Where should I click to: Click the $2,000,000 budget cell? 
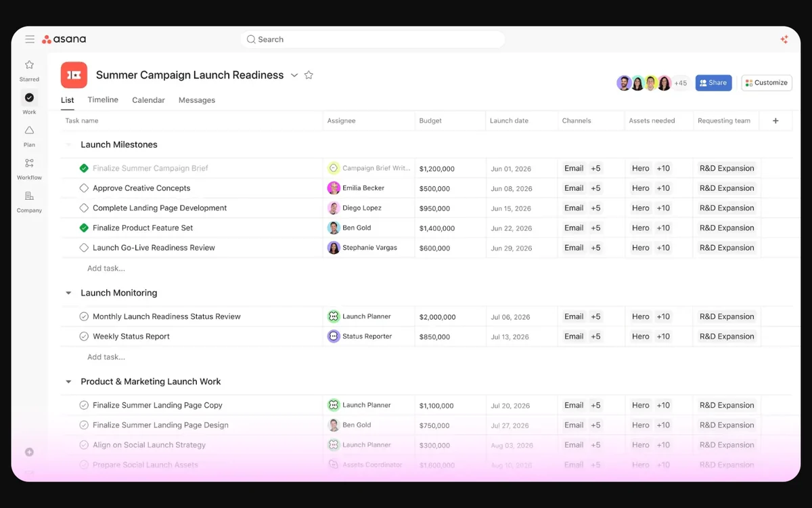point(437,317)
